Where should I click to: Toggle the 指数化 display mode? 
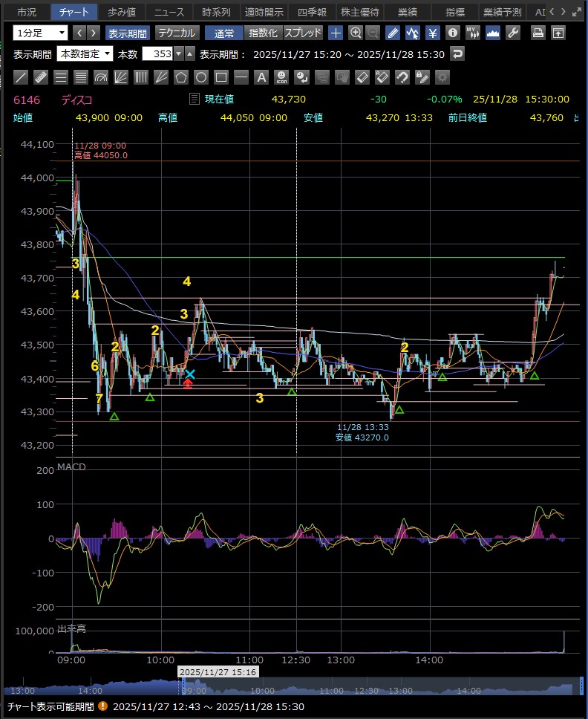[x=263, y=33]
